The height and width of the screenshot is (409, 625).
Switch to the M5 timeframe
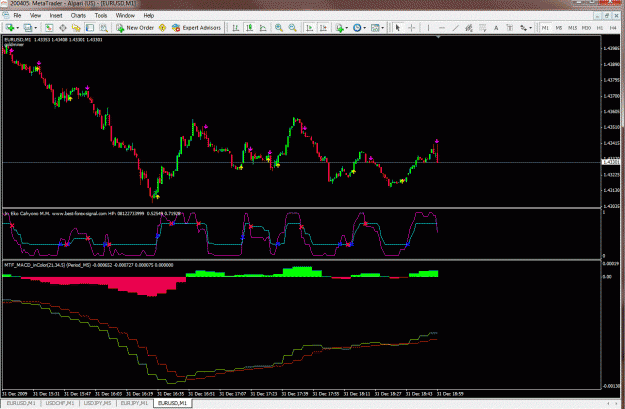pos(559,28)
